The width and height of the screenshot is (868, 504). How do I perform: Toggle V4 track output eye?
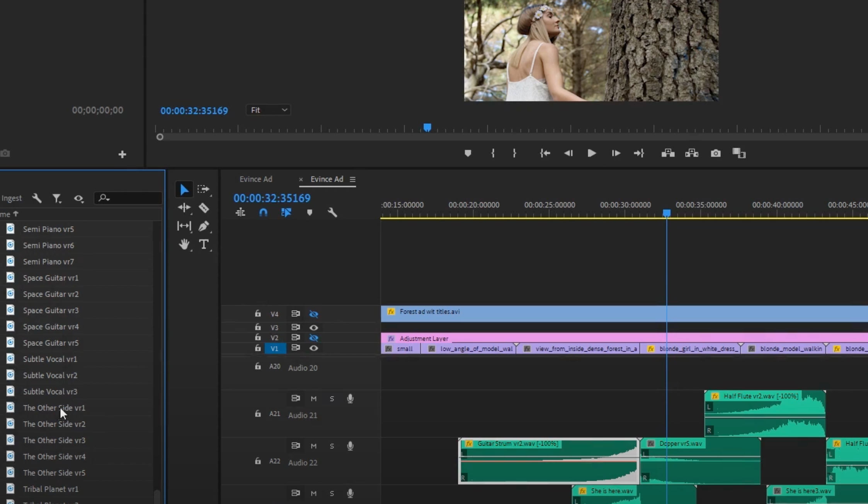click(x=314, y=314)
